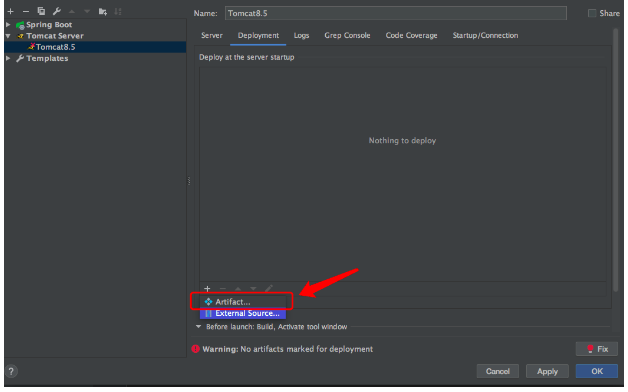Image resolution: width=628 pixels, height=392 pixels.
Task: Switch to the Server tab
Action: click(x=211, y=36)
